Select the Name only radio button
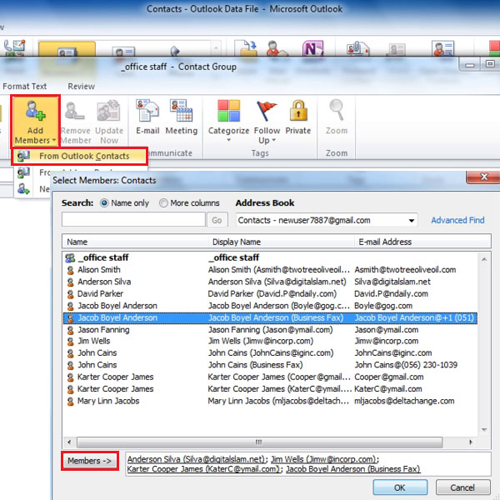This screenshot has height=500, width=500. click(104, 203)
